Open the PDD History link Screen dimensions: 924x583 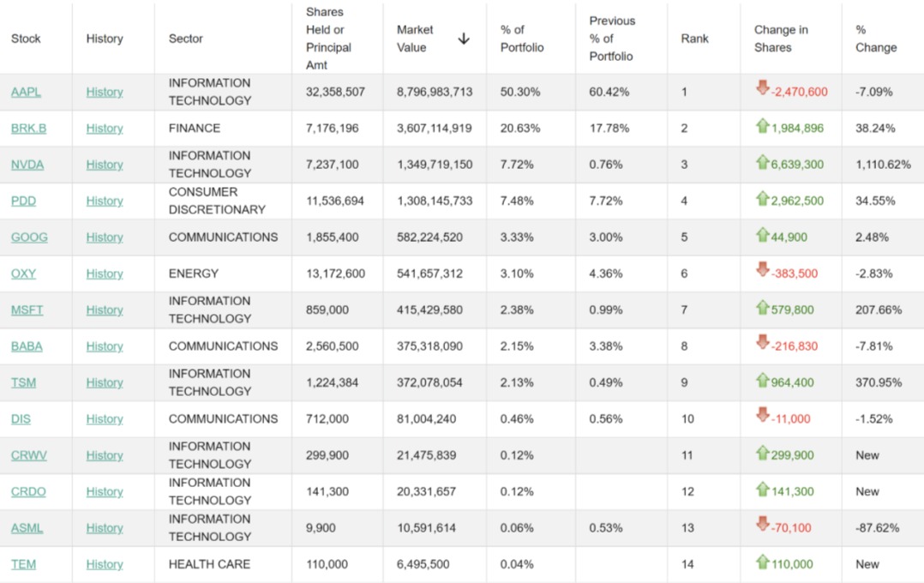(105, 201)
